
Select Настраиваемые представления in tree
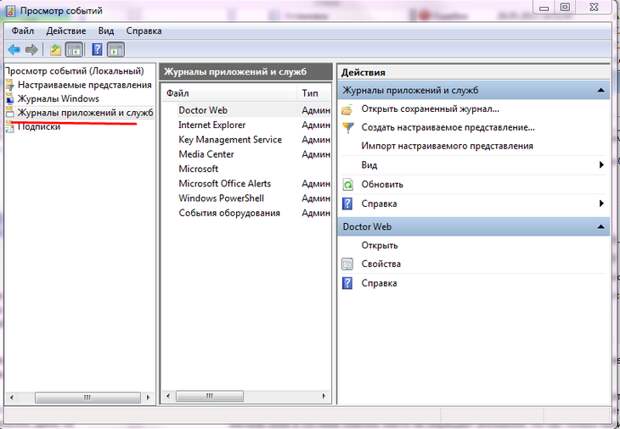tap(85, 85)
